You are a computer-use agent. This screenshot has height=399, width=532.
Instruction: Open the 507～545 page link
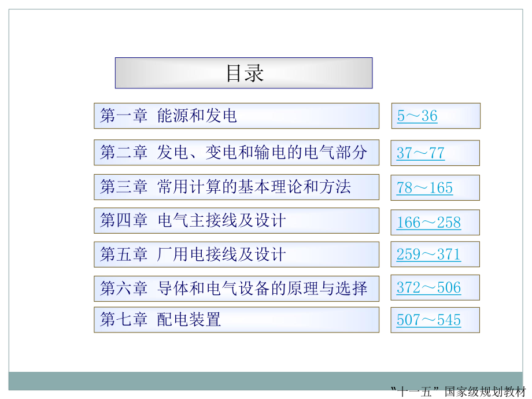tap(428, 320)
